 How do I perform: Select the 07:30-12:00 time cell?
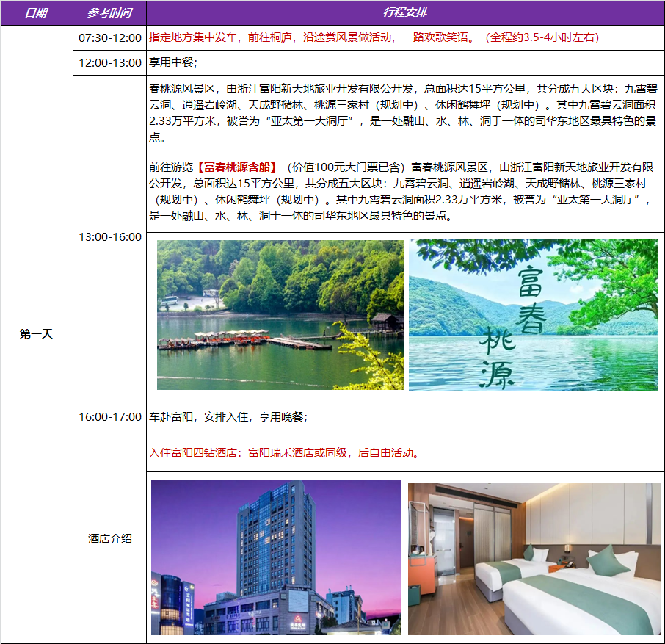click(109, 37)
